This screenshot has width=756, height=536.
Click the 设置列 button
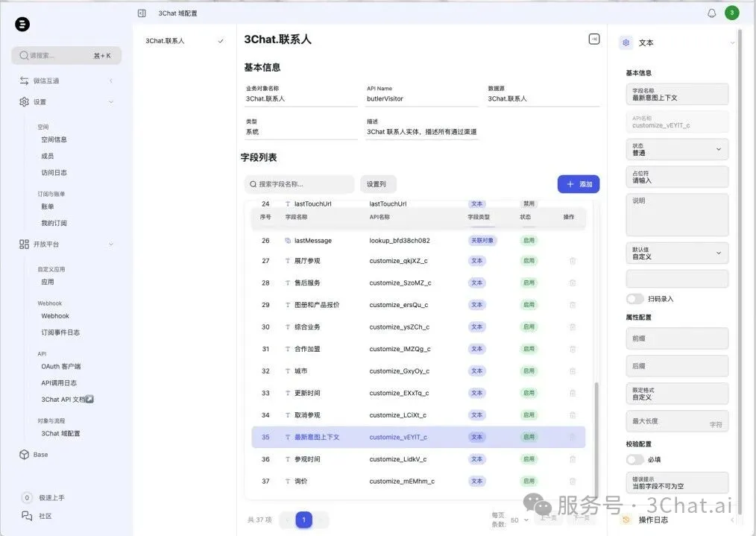click(378, 184)
